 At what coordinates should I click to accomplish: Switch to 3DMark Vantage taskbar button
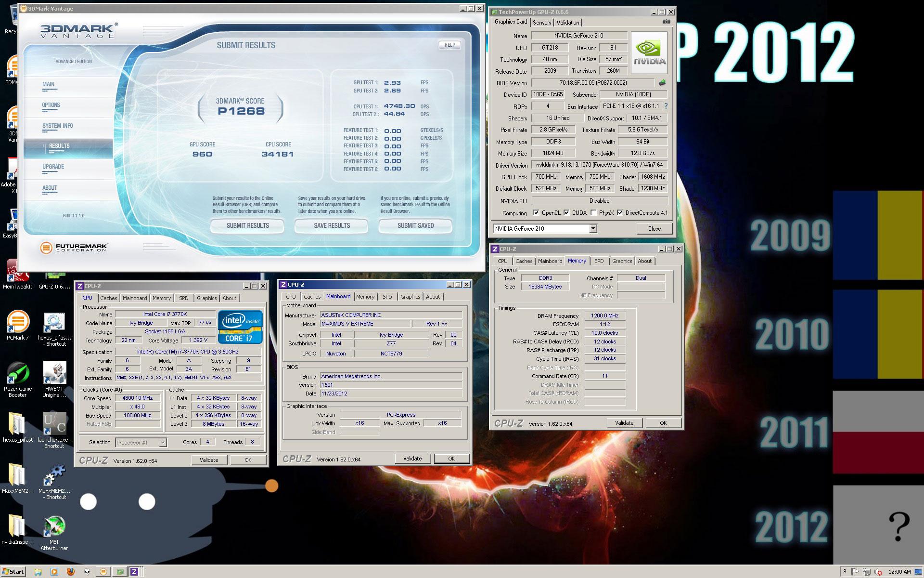pyautogui.click(x=103, y=572)
